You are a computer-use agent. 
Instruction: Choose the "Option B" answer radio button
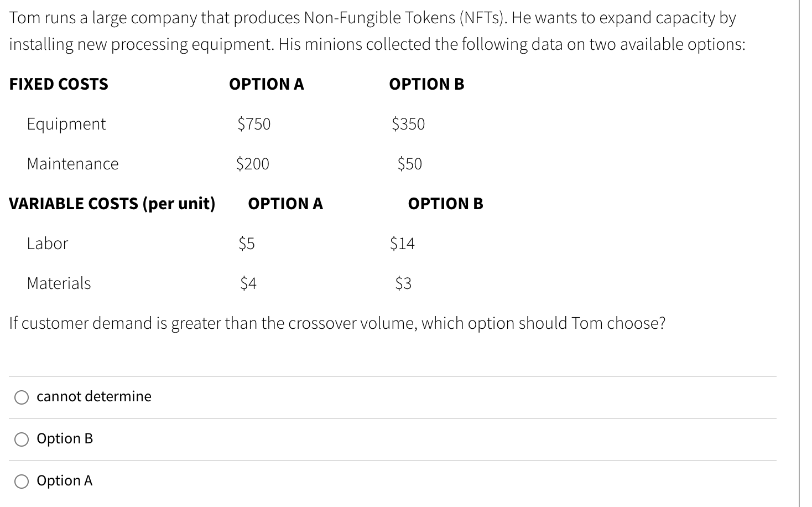point(22,439)
